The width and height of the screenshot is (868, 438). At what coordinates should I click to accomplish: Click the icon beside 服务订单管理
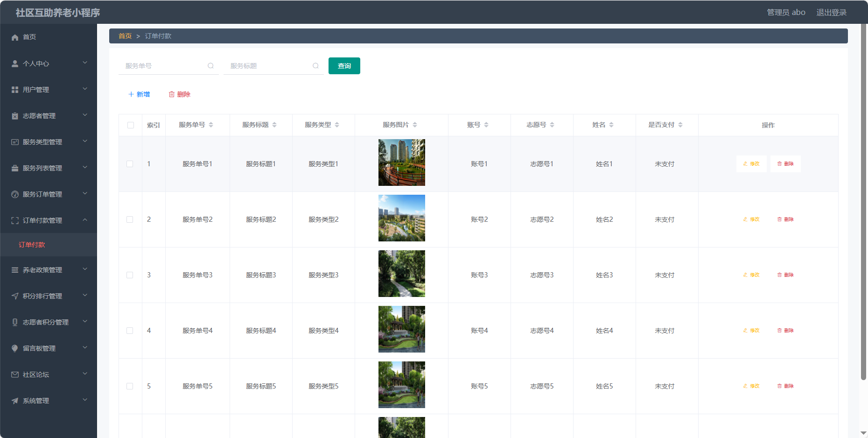pyautogui.click(x=15, y=194)
